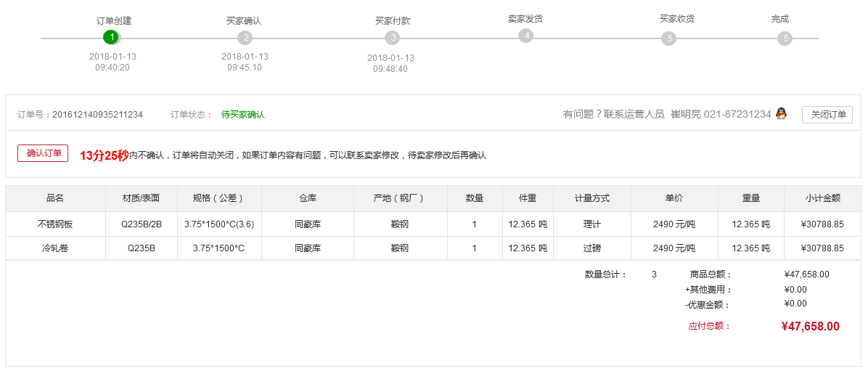Click step 4 seller shipping circle
868x374 pixels.
525,35
